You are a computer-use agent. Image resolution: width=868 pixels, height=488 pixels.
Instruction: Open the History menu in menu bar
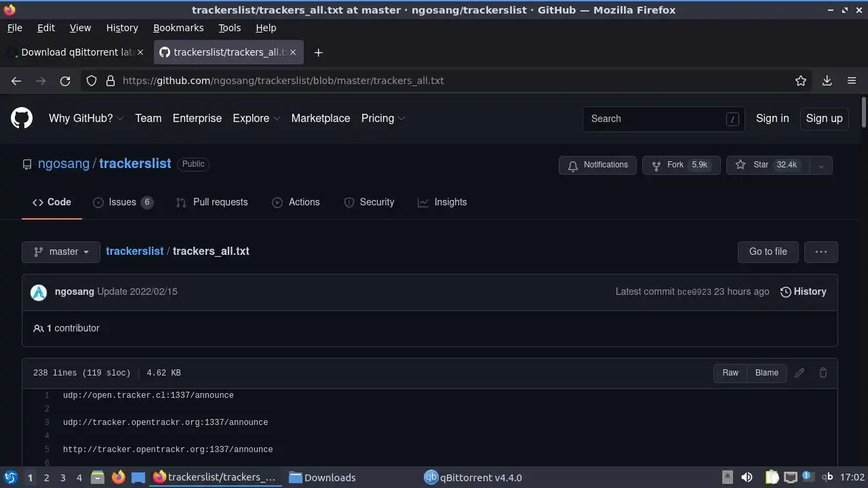(122, 28)
